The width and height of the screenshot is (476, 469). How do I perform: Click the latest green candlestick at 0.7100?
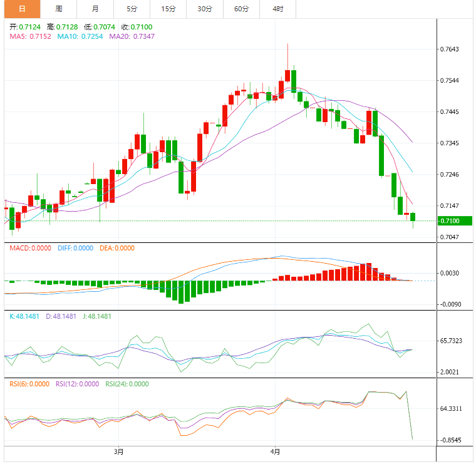(x=413, y=217)
